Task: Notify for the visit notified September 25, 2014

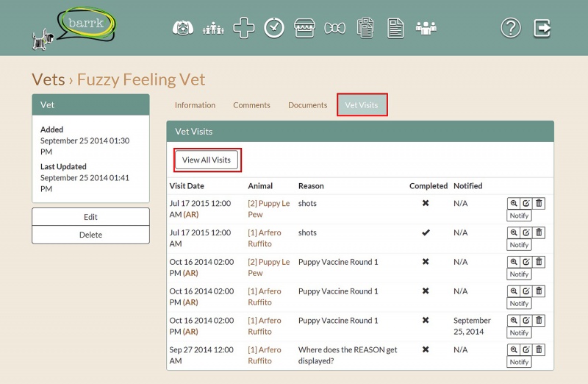Action: (520, 333)
